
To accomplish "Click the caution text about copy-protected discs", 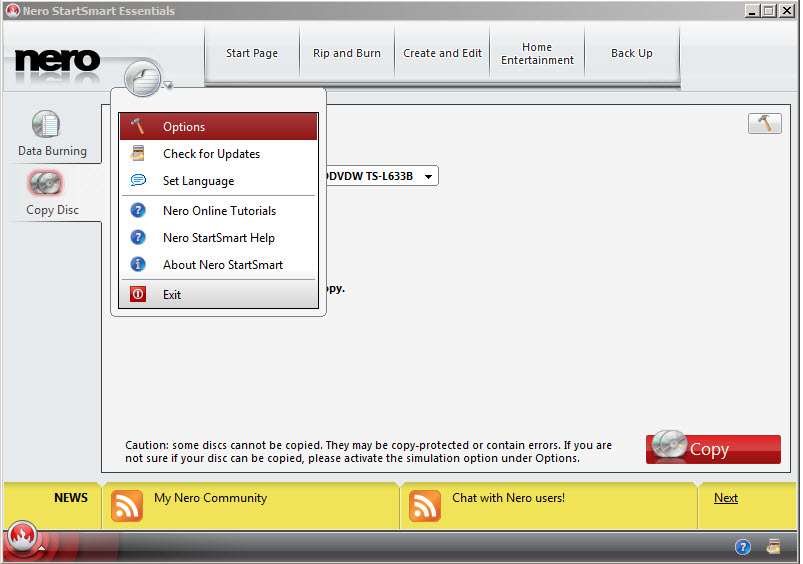I will click(368, 452).
